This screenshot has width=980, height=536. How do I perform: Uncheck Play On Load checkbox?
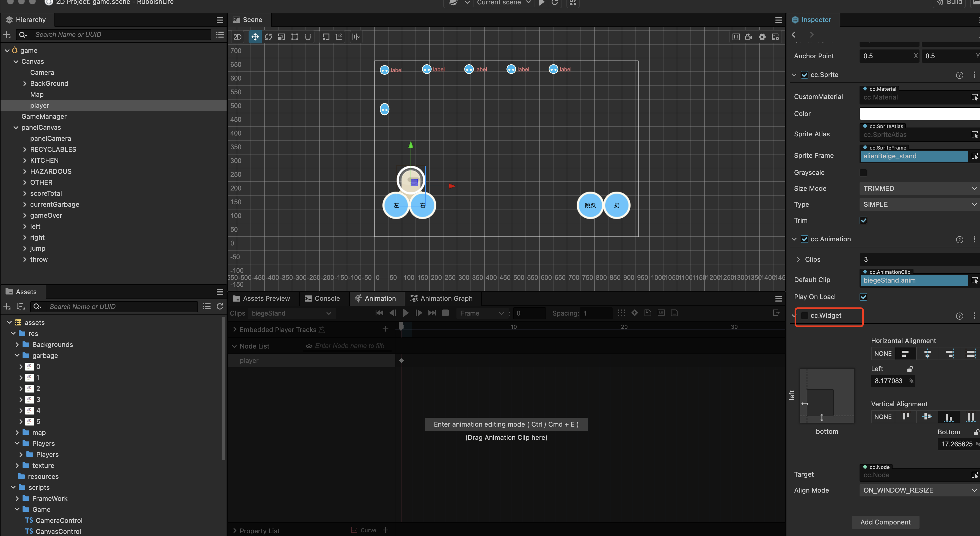click(x=863, y=297)
